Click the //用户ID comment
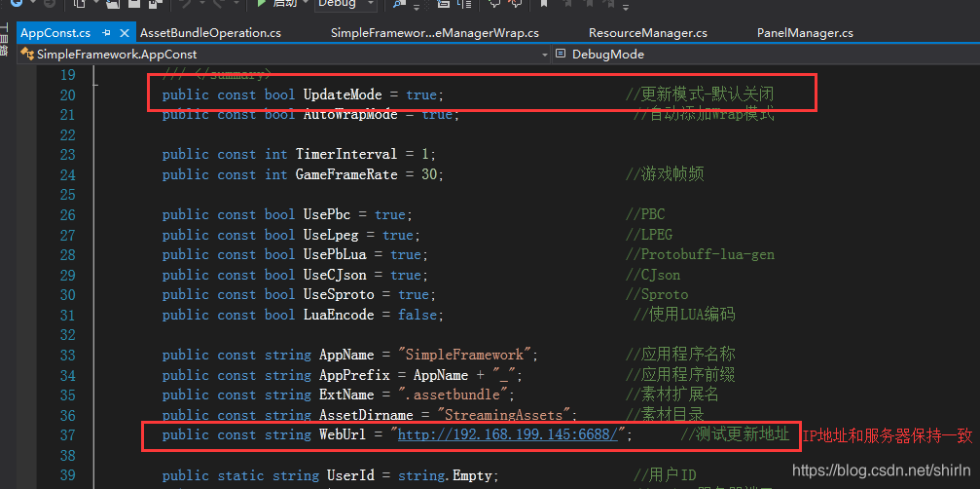Image resolution: width=980 pixels, height=489 pixels. [x=665, y=476]
